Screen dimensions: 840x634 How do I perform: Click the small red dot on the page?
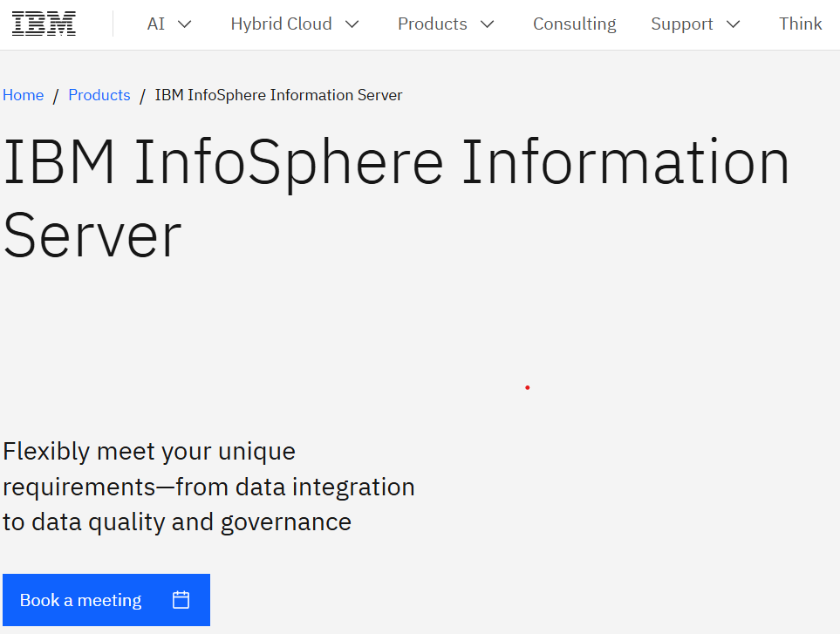tap(527, 386)
